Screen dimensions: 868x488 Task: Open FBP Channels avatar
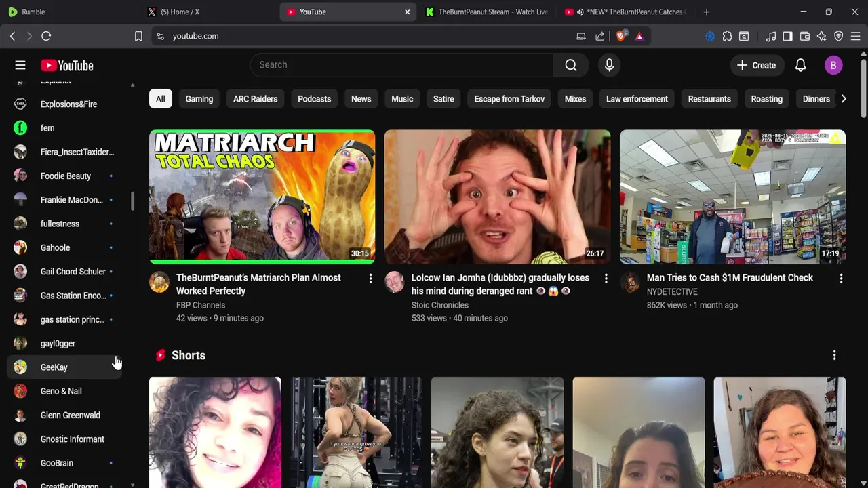point(159,282)
